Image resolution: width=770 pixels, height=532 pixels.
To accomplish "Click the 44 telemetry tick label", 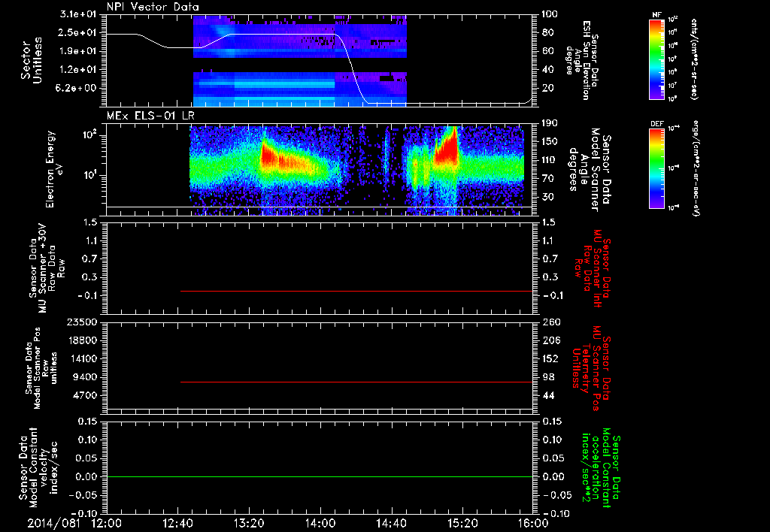I will pyautogui.click(x=548, y=395).
